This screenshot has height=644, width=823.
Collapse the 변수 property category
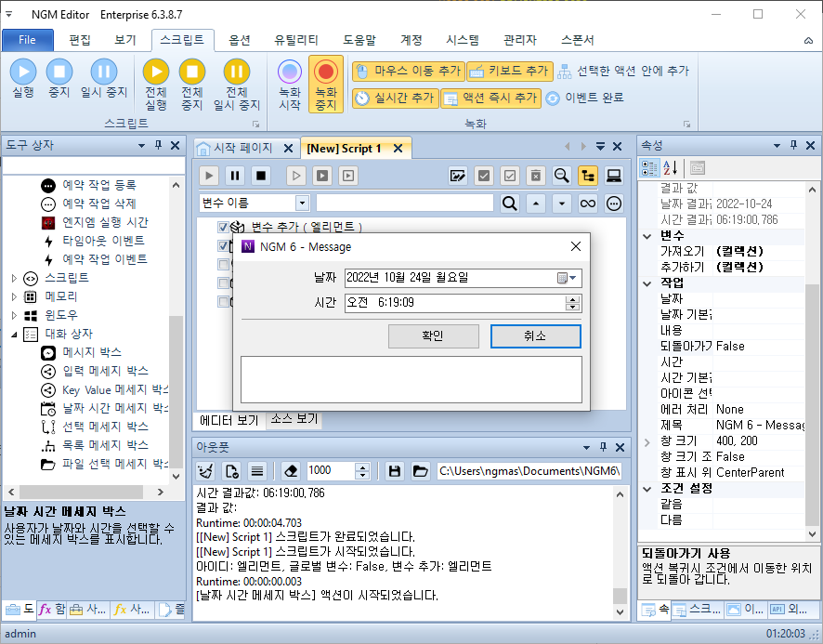tap(647, 236)
